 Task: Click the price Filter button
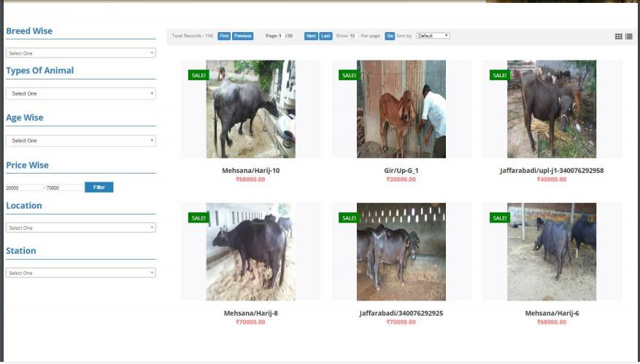point(99,187)
